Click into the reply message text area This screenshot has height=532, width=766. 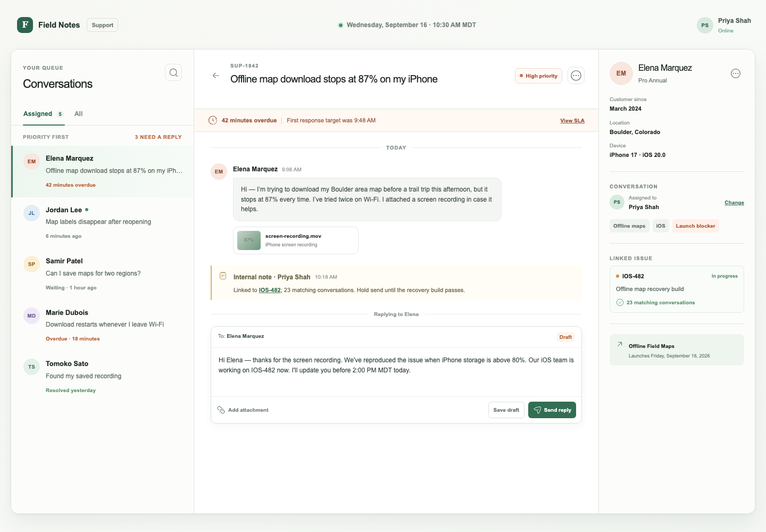click(396, 372)
